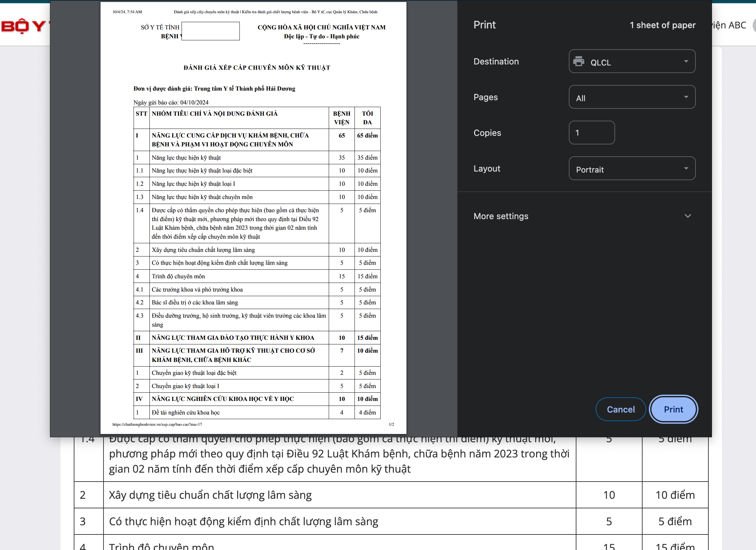The image size is (756, 550).
Task: Expand More settings chevron
Action: [687, 216]
